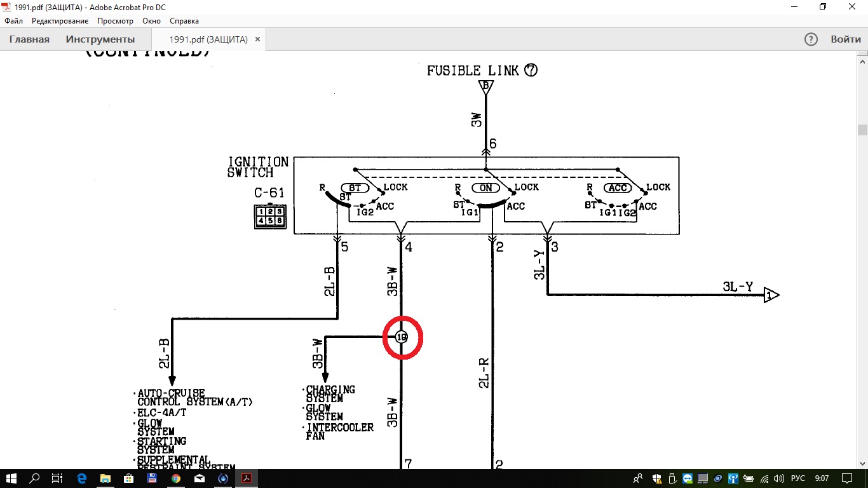Open the floppy disk app on taskbar
Screen dimensions: 868x488
pos(152,478)
